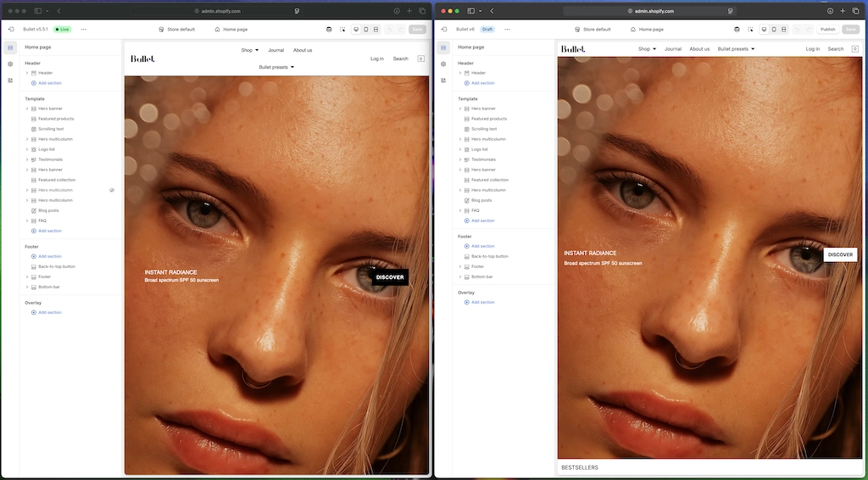Open Sections panel icon in left window

pyautogui.click(x=10, y=47)
